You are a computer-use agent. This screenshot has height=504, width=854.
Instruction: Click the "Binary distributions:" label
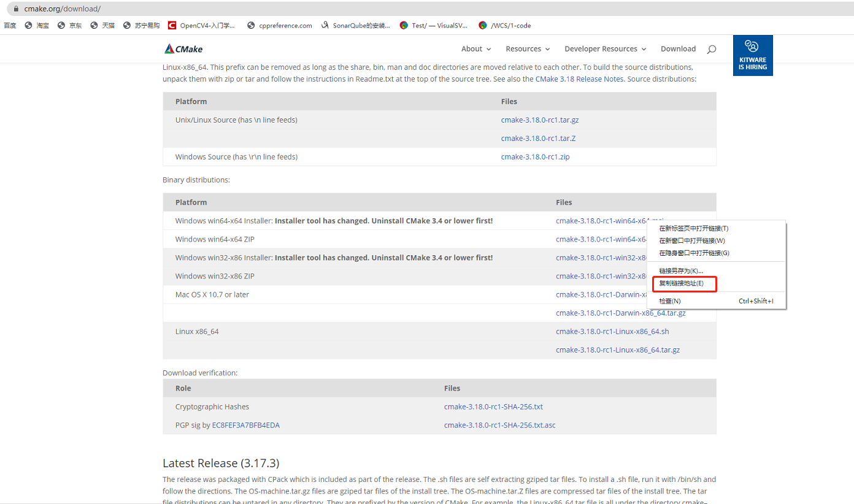tap(196, 180)
